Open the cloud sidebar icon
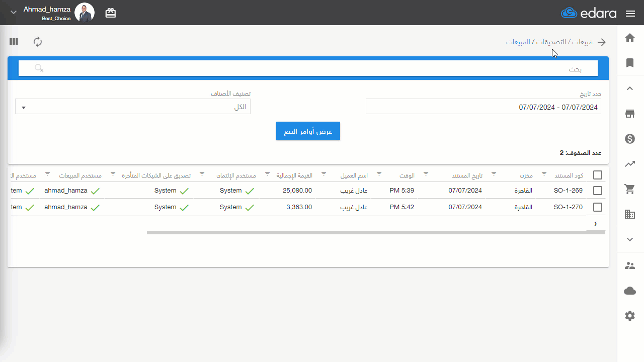Screen dimensions: 644x362 pyautogui.click(x=630, y=291)
